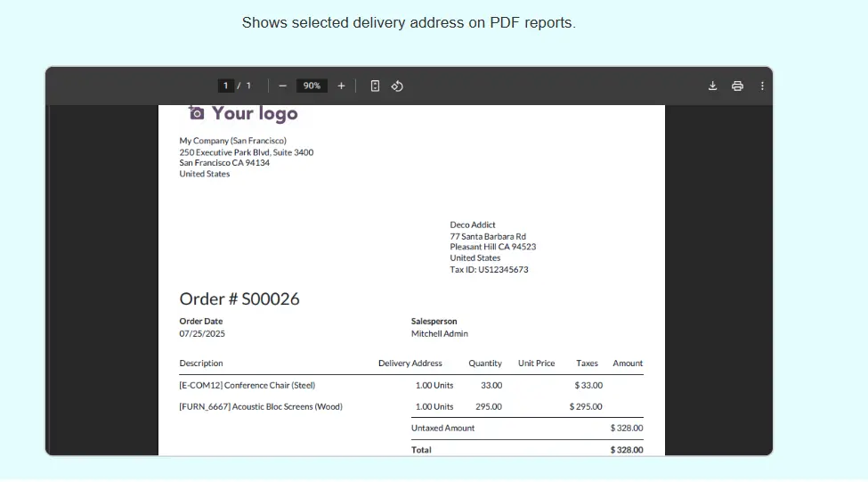868x482 pixels.
Task: Select the Deco Addict customer name
Action: (x=473, y=225)
